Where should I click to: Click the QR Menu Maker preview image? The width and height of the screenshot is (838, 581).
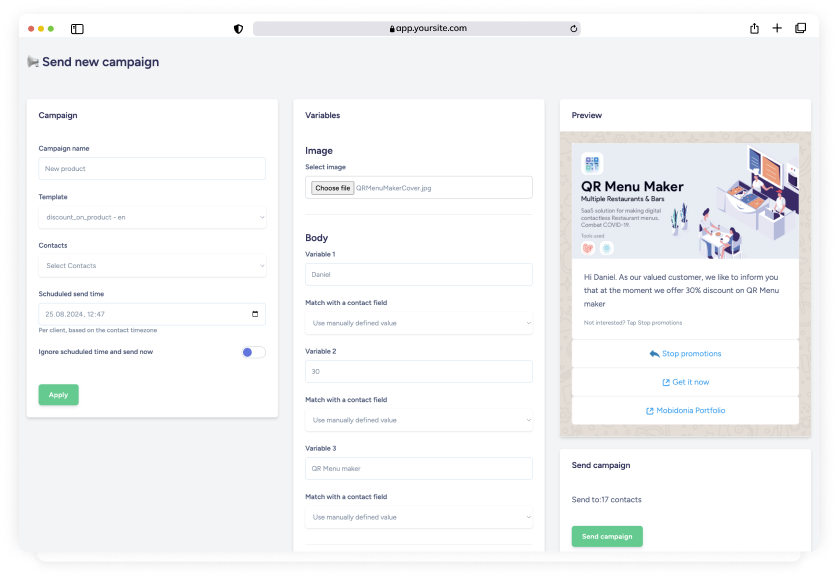pyautogui.click(x=685, y=202)
